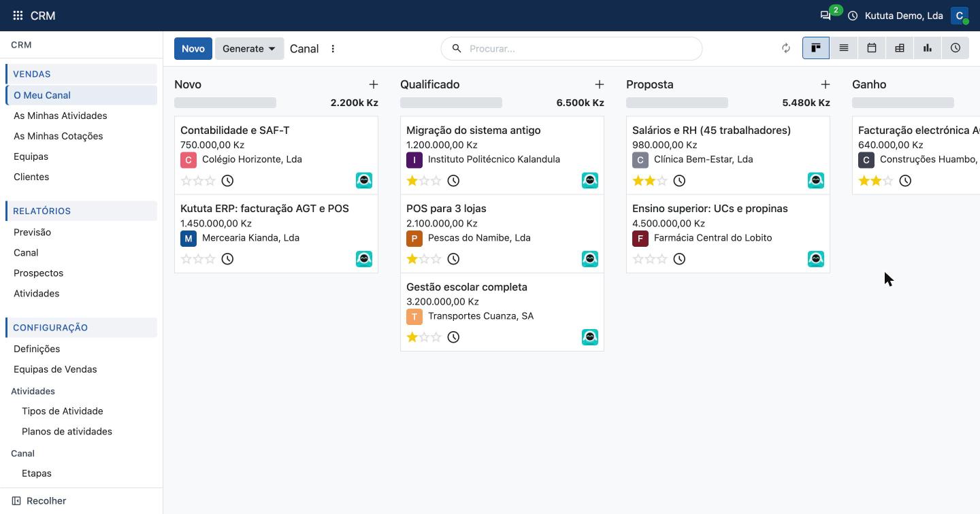Open user avatar menu
The width and height of the screenshot is (980, 514).
[x=960, y=16]
